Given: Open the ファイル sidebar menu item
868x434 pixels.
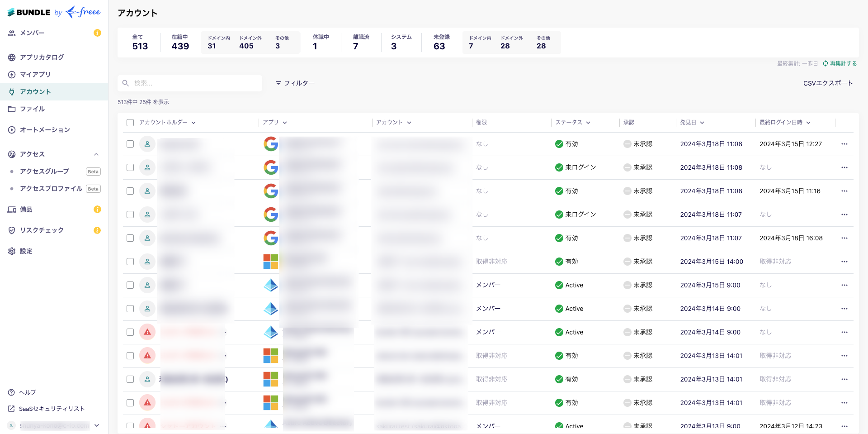Looking at the screenshot, I should [x=32, y=109].
